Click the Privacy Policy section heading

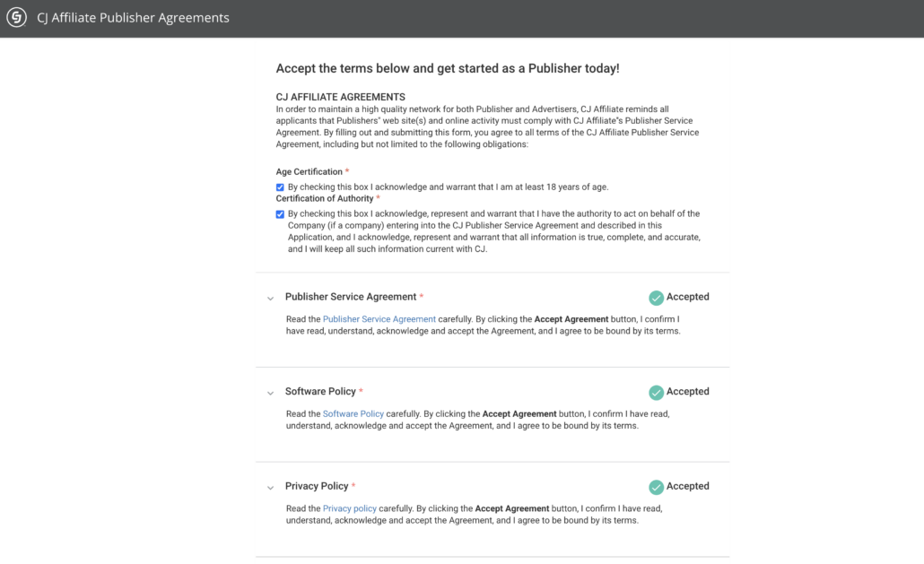click(317, 486)
